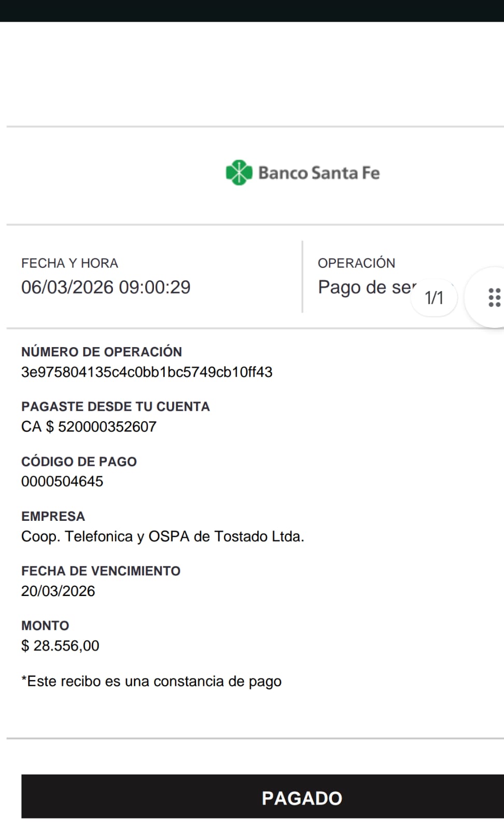Screen dimensions: 504x830
Task: Click the amount $ 28.556,00
Action: 60,645
